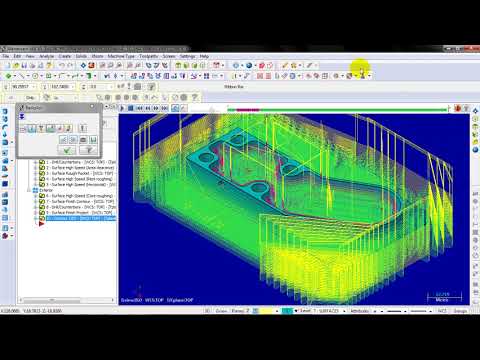Click the Open file toolbar icon
The image size is (480, 360).
(x=16, y=65)
